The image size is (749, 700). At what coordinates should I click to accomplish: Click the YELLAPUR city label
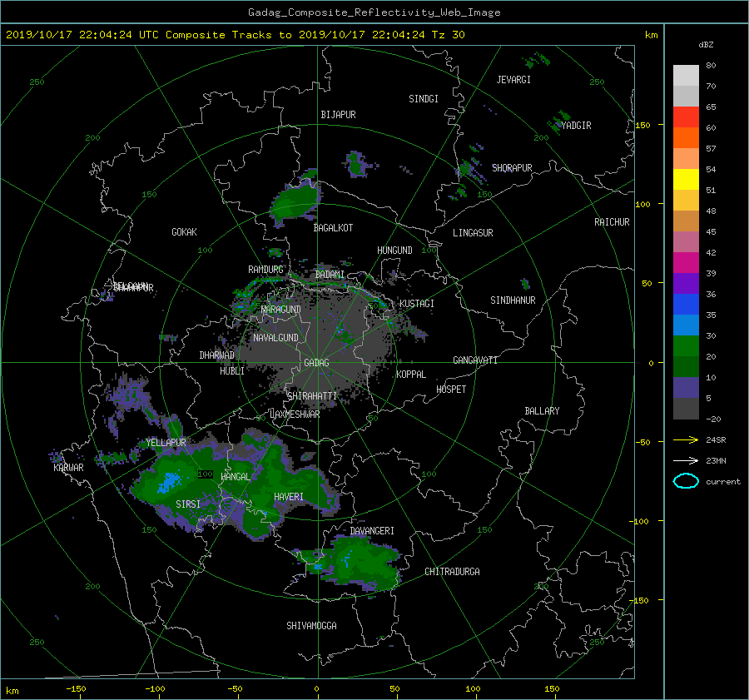coord(166,443)
